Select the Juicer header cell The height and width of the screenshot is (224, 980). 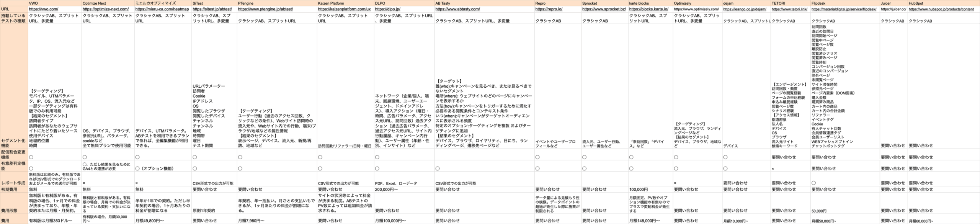point(894,3)
